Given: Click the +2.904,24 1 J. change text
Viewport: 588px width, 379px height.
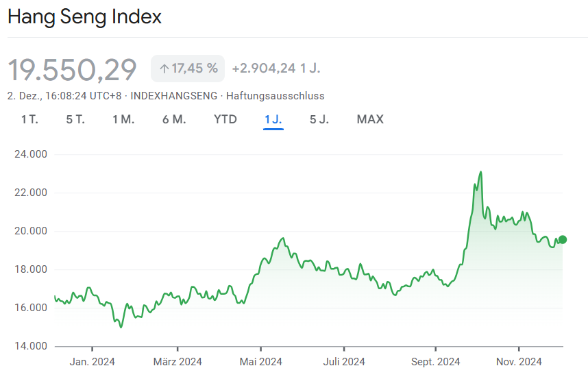Looking at the screenshot, I should tap(276, 69).
